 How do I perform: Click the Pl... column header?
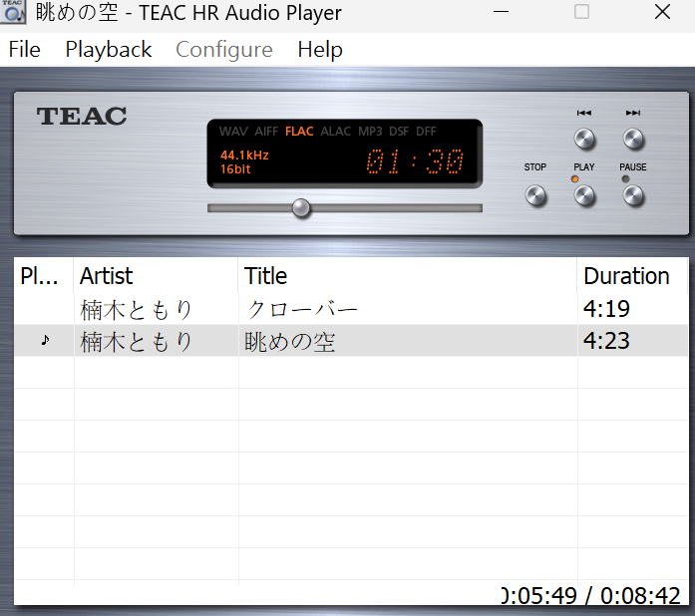[x=44, y=276]
